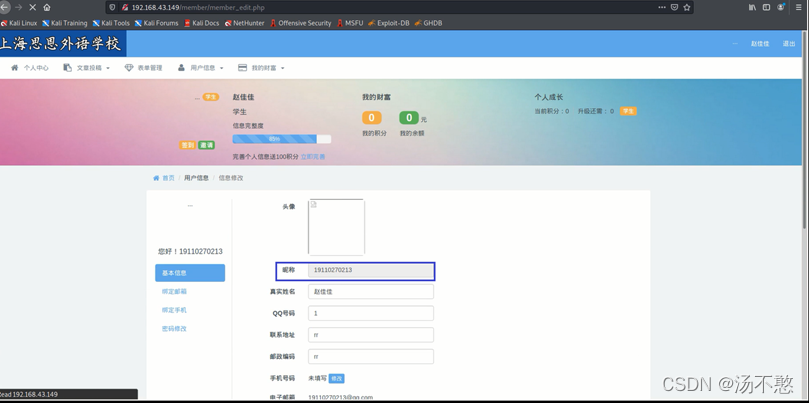
Task: Stop page loading with the X button
Action: point(33,7)
